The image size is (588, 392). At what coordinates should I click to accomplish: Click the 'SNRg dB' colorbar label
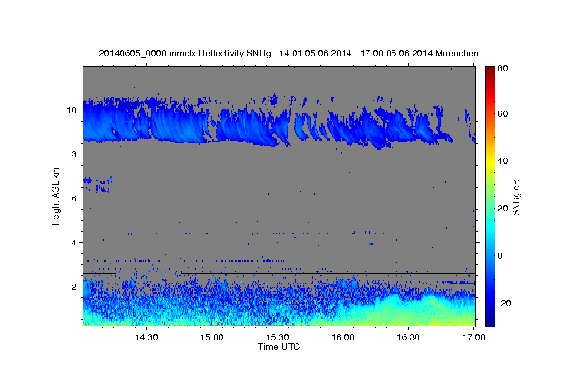coord(516,197)
